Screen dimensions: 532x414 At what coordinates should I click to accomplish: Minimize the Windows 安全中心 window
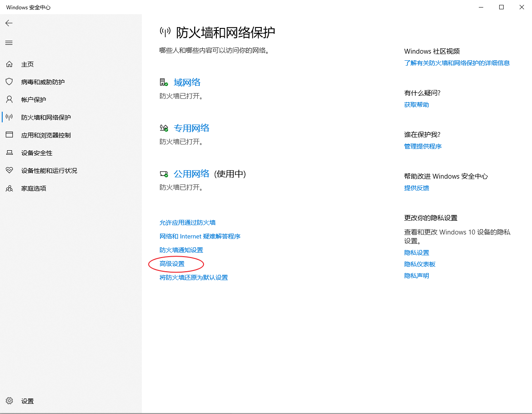pos(481,7)
